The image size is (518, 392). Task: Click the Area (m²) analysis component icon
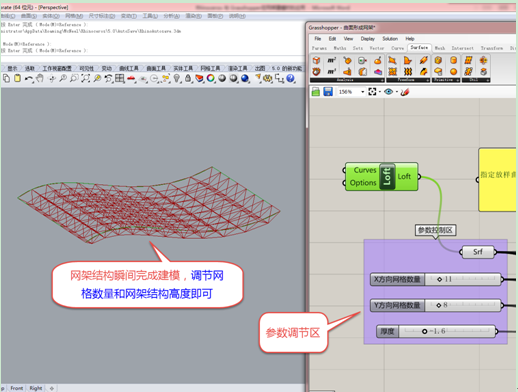(331, 60)
